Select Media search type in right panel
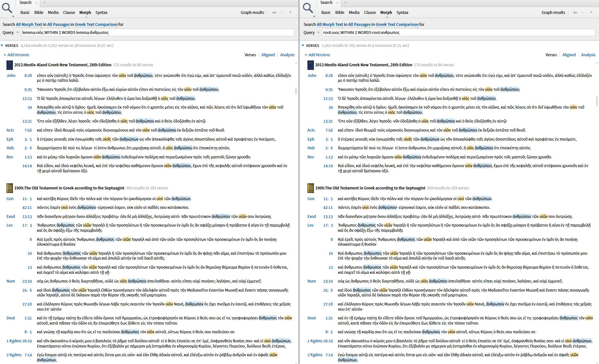This screenshot has width=599, height=364. tap(354, 13)
